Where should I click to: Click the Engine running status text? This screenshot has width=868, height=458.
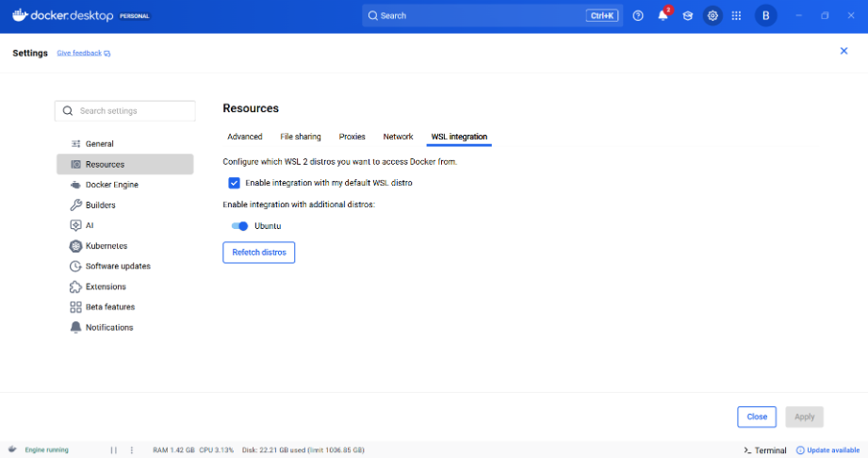coord(46,450)
